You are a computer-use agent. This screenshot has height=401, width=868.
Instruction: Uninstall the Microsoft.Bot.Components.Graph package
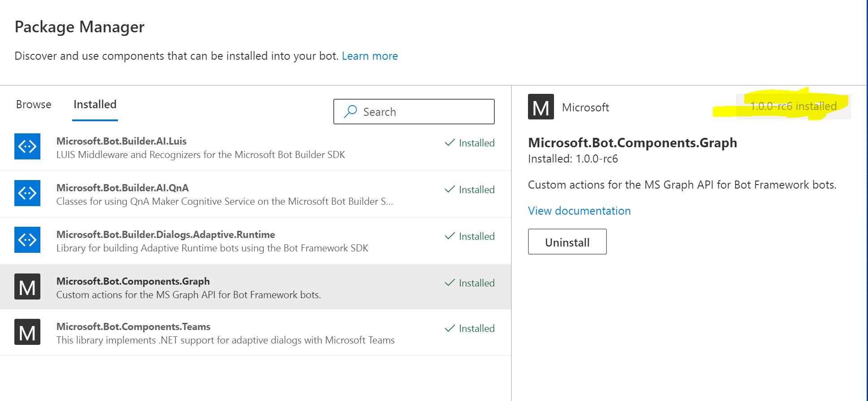(x=567, y=242)
